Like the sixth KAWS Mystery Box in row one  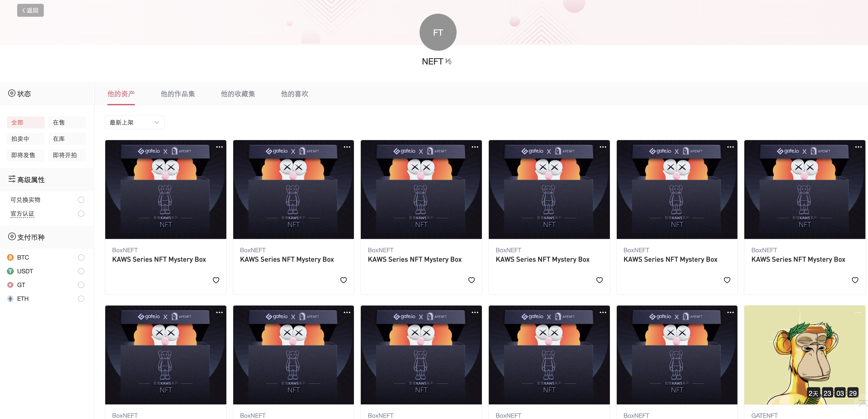click(855, 280)
